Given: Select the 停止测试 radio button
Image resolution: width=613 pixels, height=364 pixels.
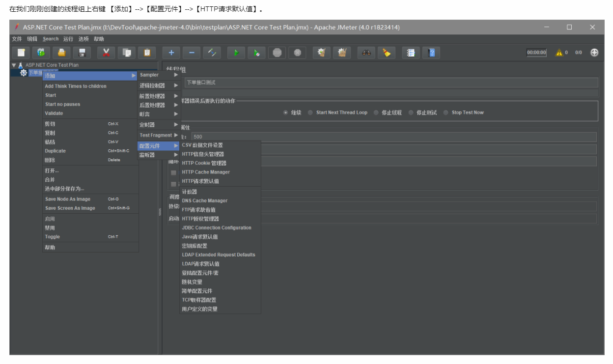Looking at the screenshot, I should pyautogui.click(x=411, y=112).
